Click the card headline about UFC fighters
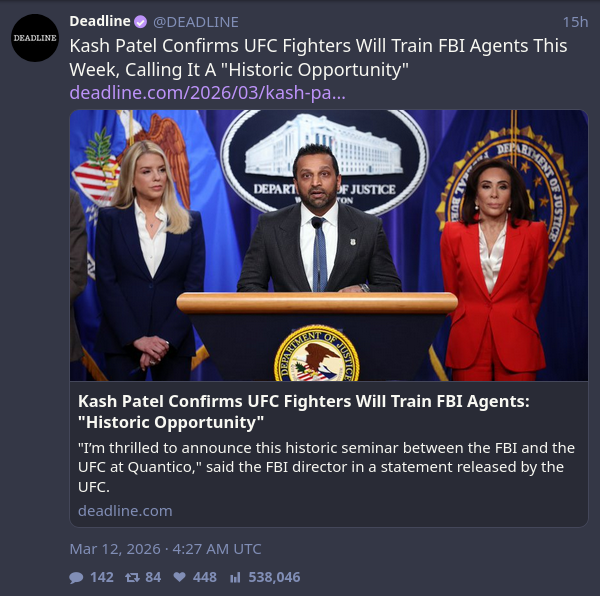Image resolution: width=600 pixels, height=596 pixels. (x=303, y=412)
